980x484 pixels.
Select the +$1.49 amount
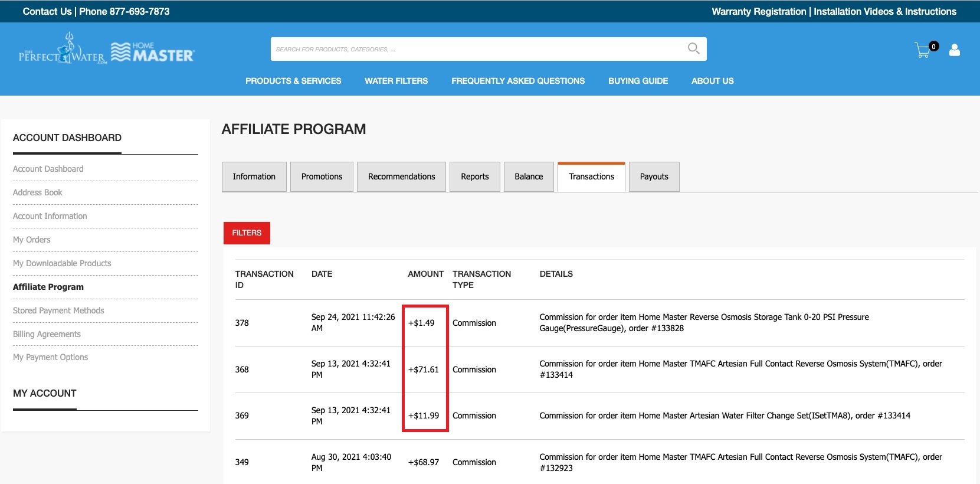421,323
